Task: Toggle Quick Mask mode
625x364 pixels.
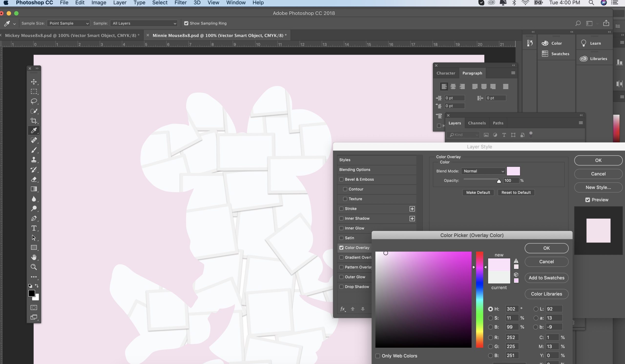Action: (x=34, y=307)
